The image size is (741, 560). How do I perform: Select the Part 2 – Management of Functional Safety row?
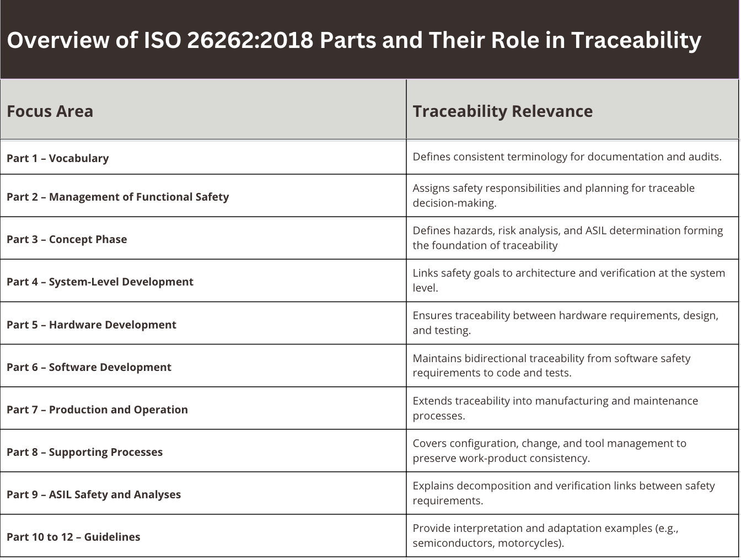pyautogui.click(x=118, y=197)
